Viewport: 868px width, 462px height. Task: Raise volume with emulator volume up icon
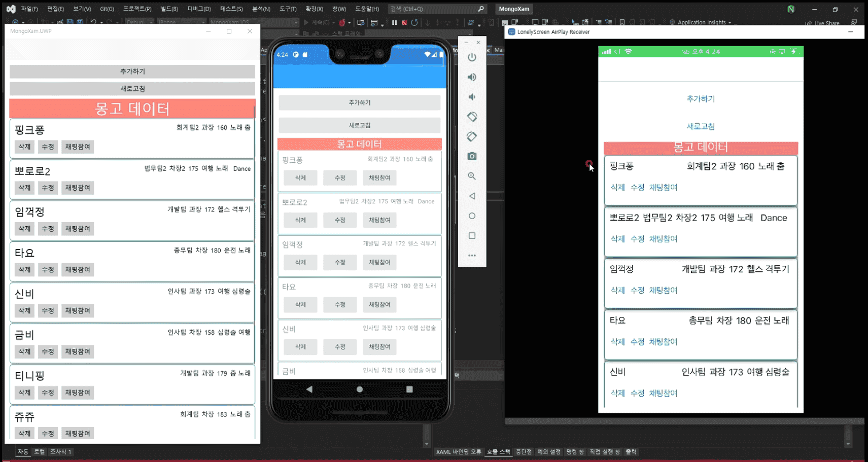[x=472, y=77]
